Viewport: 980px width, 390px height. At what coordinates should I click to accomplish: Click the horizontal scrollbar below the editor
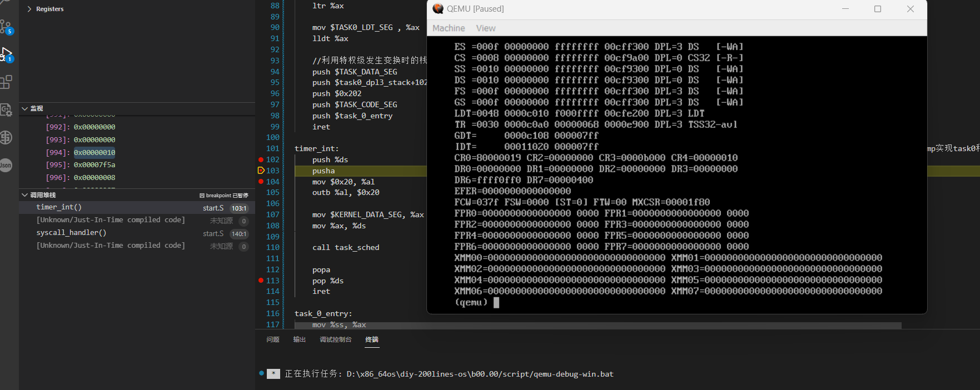[x=598, y=325]
